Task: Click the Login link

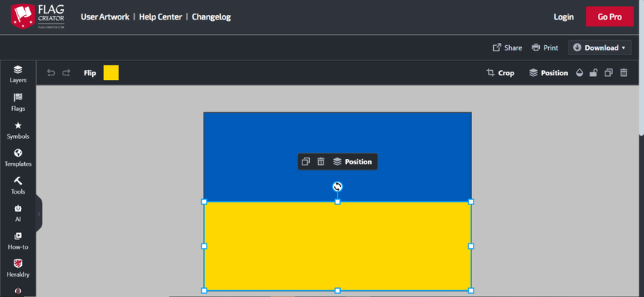Action: point(563,17)
